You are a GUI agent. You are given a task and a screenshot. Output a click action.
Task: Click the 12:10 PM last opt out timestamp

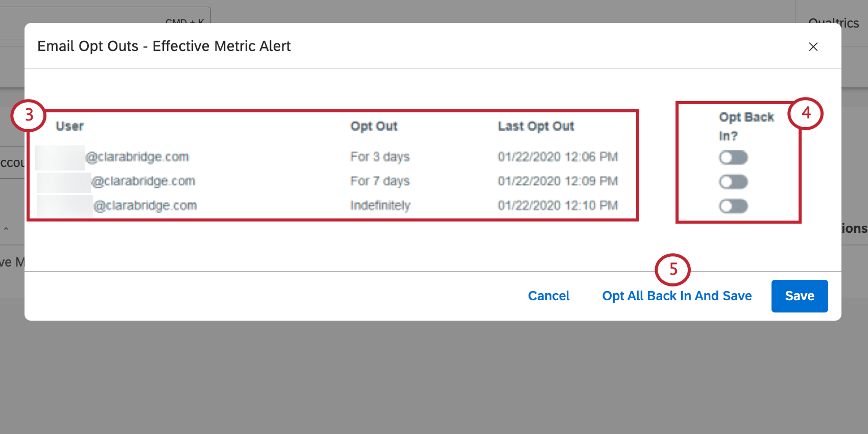coord(558,206)
